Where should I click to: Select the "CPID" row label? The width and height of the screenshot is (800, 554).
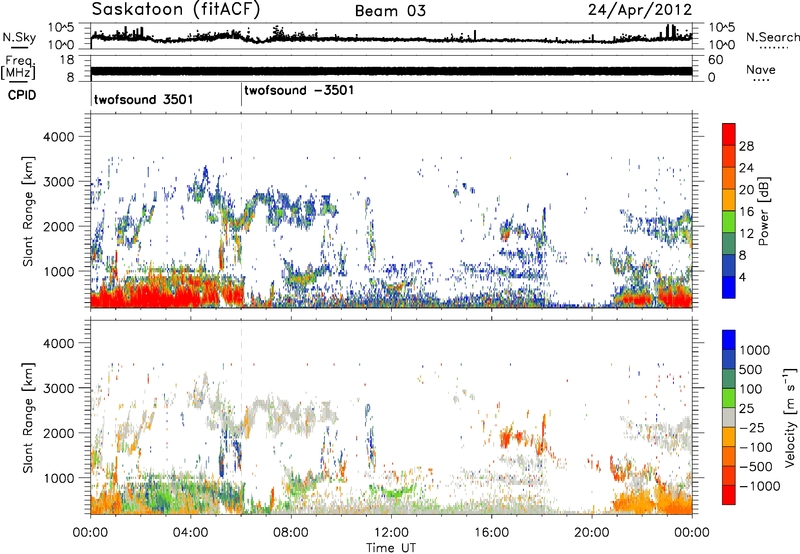click(x=22, y=95)
